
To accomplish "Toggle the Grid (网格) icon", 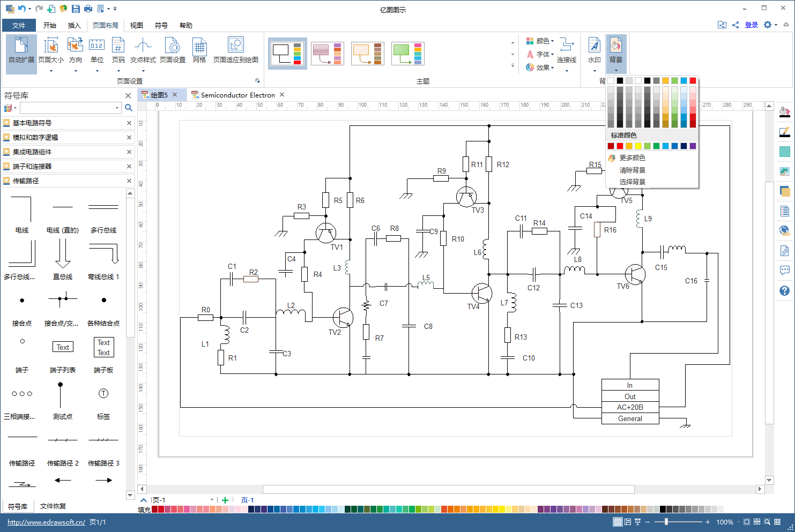I will point(199,51).
